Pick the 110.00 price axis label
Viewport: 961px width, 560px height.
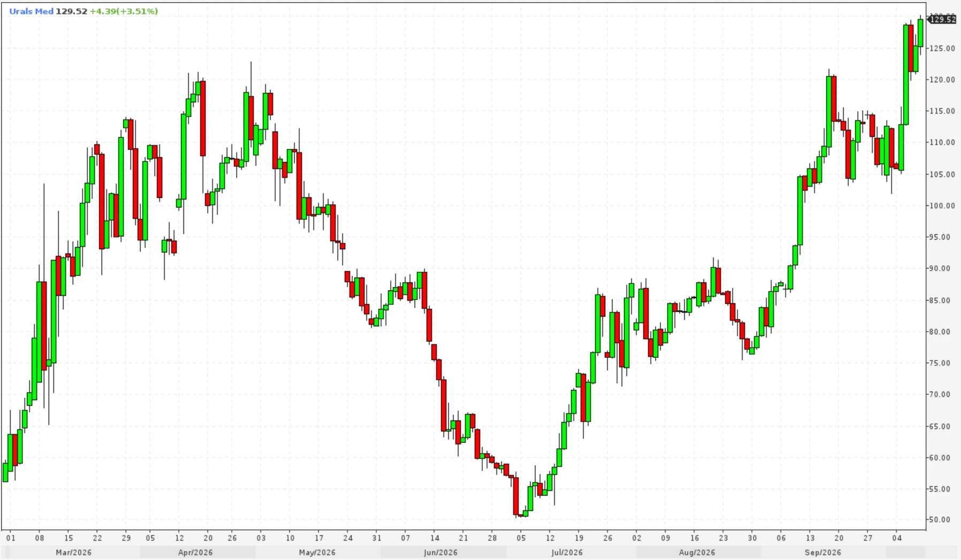click(942, 142)
